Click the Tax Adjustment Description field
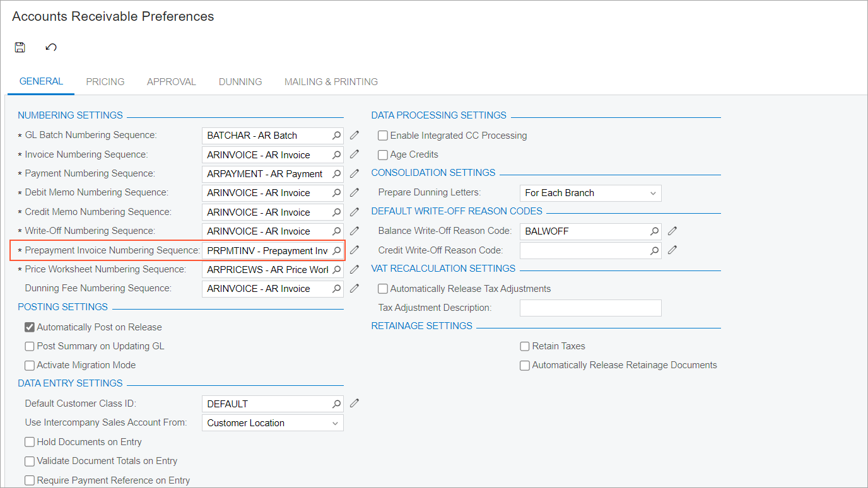Viewport: 868px width, 488px height. tap(590, 308)
